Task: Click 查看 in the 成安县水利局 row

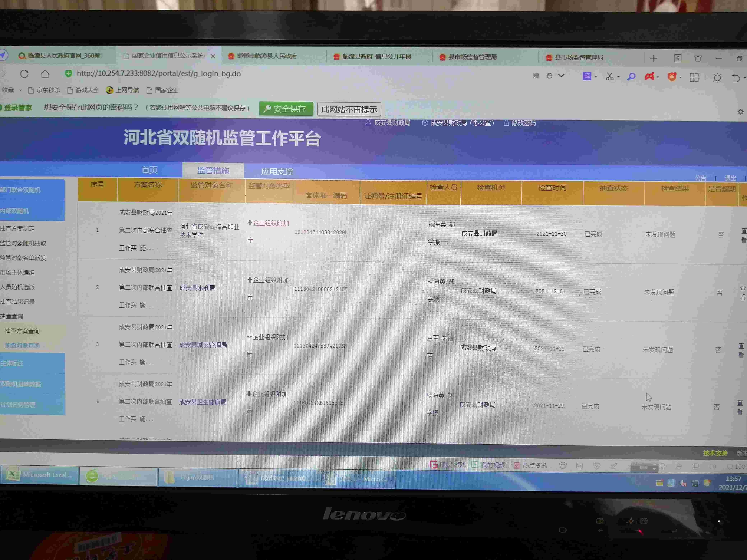Action: (743, 293)
